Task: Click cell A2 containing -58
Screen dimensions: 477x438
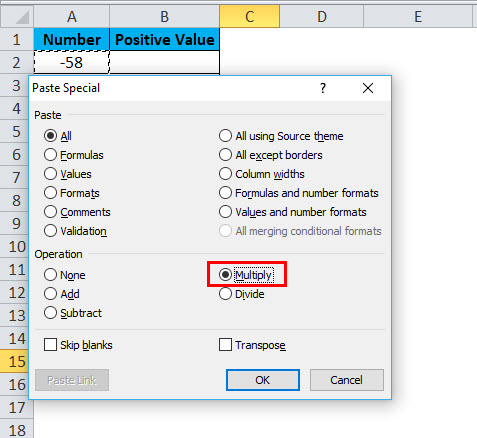Action: [x=72, y=63]
